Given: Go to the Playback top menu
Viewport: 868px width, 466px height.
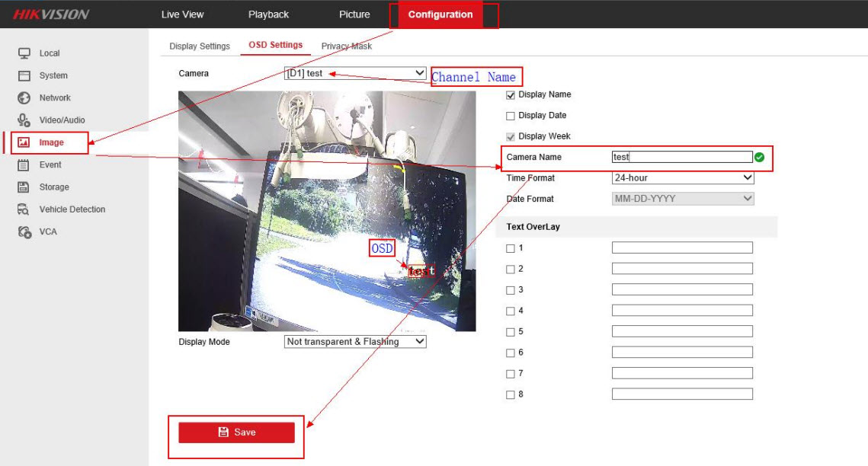Looking at the screenshot, I should (268, 14).
